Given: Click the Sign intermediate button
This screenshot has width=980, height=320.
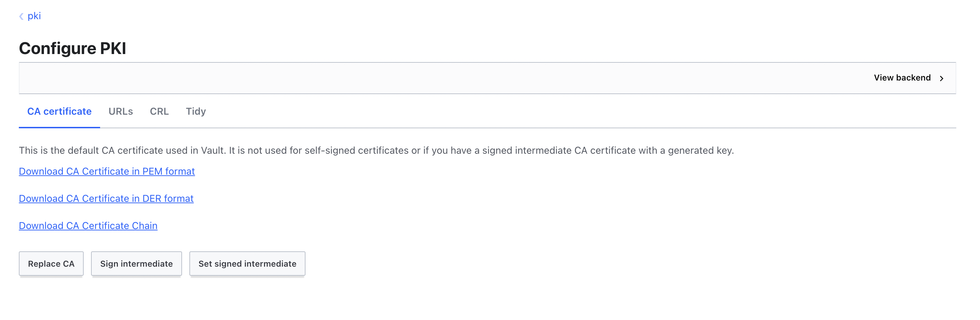Looking at the screenshot, I should point(136,264).
